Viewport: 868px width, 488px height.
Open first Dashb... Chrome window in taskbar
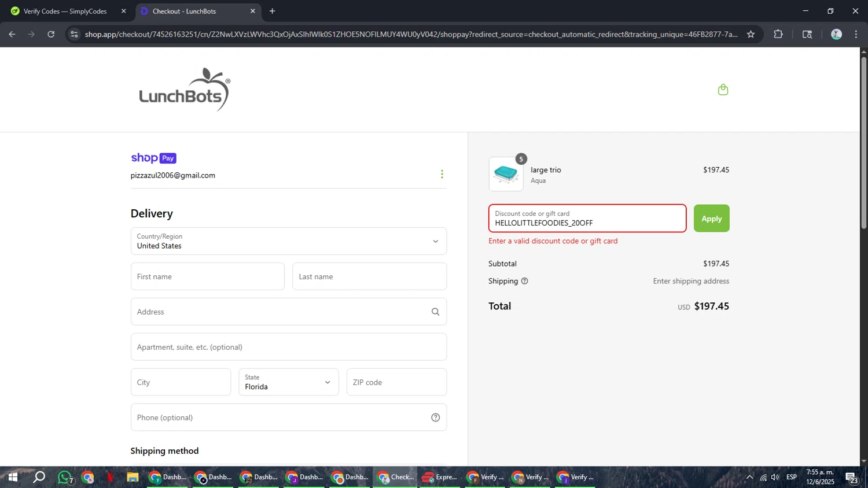point(168,477)
